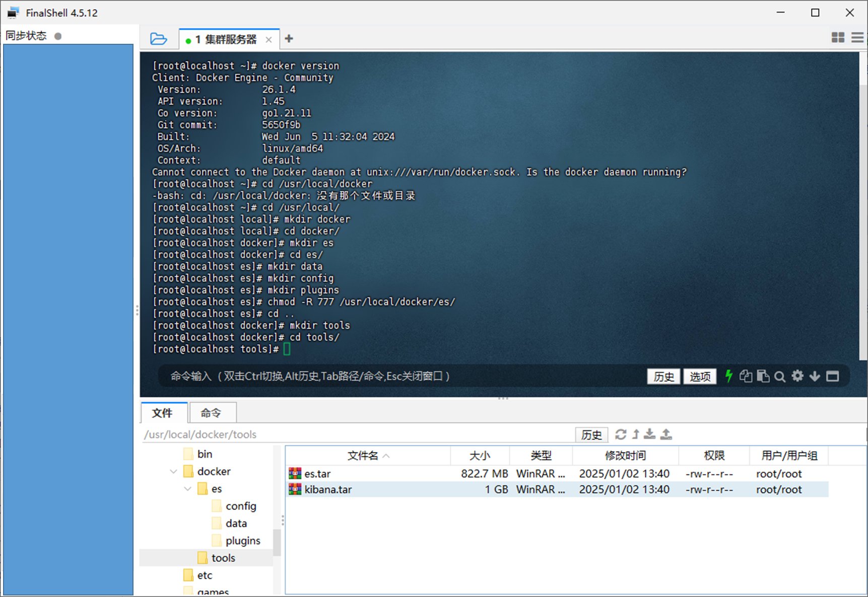Image resolution: width=868 pixels, height=597 pixels.
Task: Click the kibana.tar WinRAR file icon
Action: 295,489
